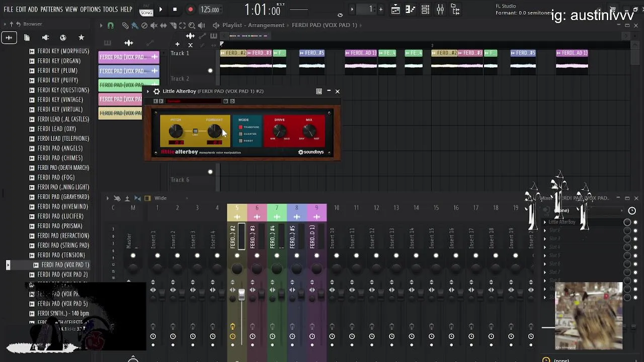The width and height of the screenshot is (644, 362).
Task: Enable QUANTIZE mode in Little AlterBoy
Action: click(240, 134)
